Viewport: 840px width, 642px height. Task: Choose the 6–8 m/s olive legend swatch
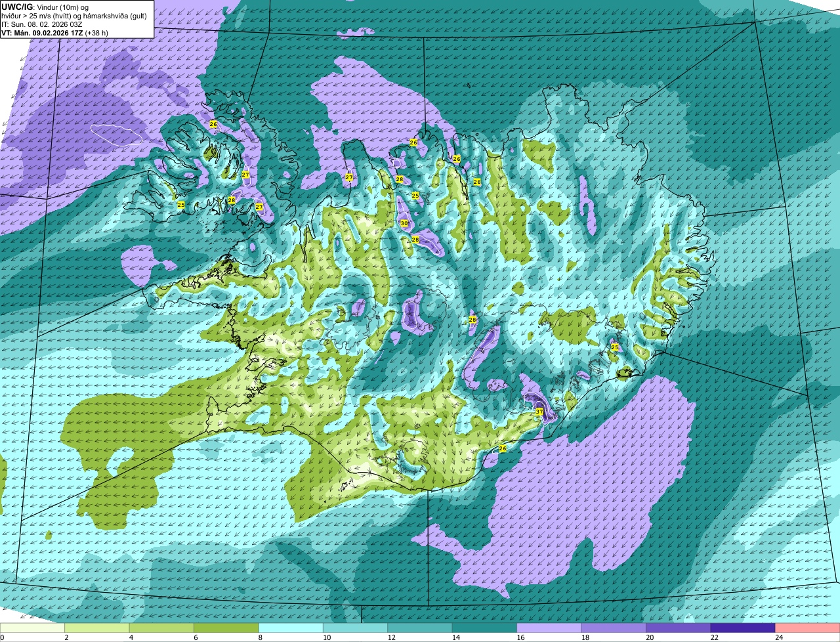[226, 628]
